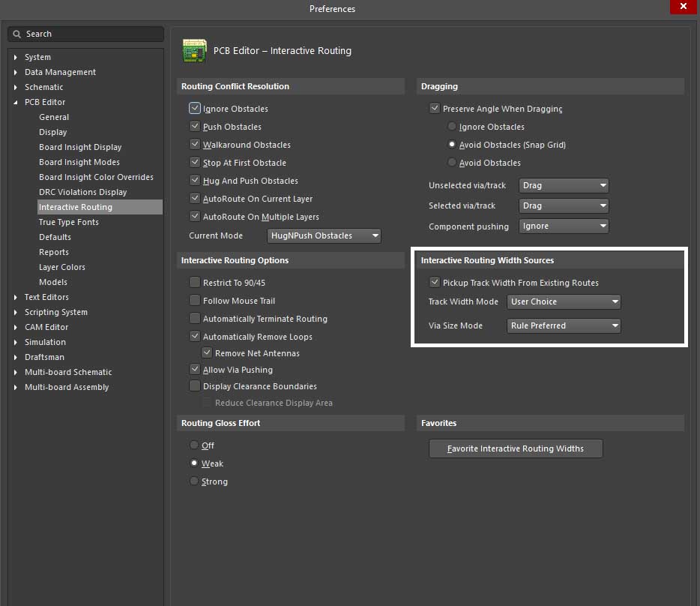This screenshot has height=606, width=700.
Task: Collapse the PCB Editor tree node
Action: 16,103
